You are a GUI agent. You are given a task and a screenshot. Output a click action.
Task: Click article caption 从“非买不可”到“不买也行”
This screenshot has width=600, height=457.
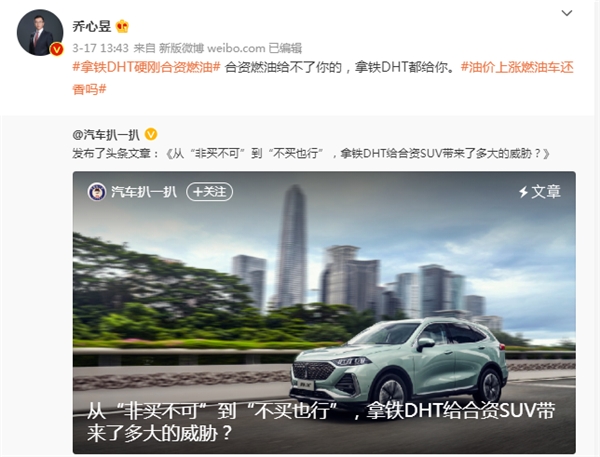[x=213, y=411]
